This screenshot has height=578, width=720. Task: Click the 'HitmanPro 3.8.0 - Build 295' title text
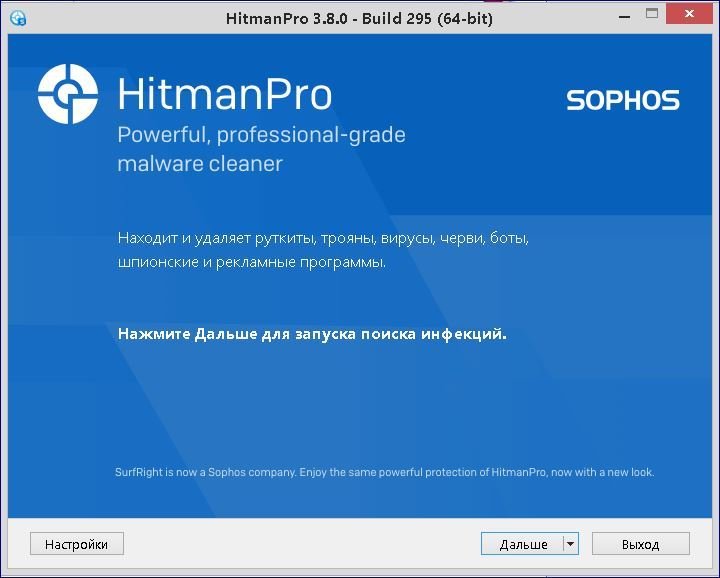pos(359,18)
